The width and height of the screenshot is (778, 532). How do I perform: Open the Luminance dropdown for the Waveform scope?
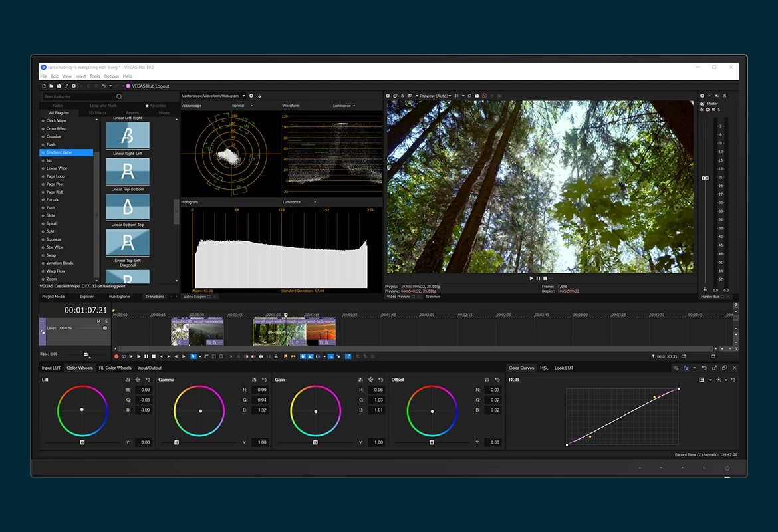(x=344, y=105)
